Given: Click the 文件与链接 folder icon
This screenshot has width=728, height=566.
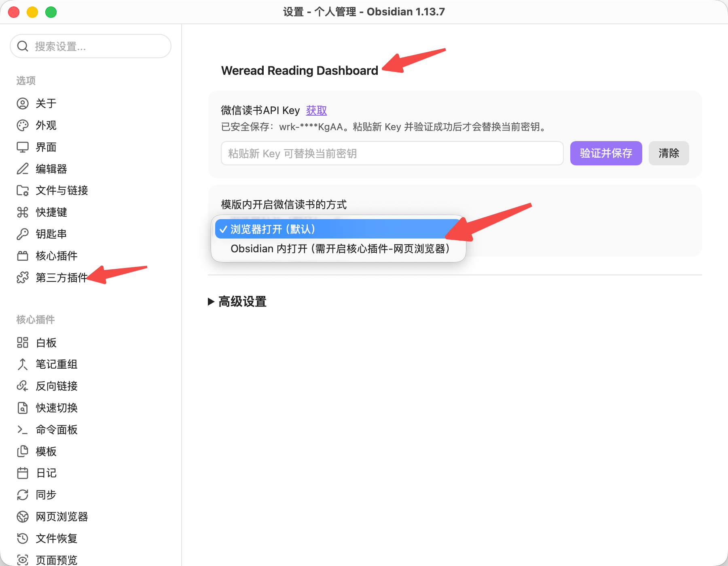Looking at the screenshot, I should 23,190.
